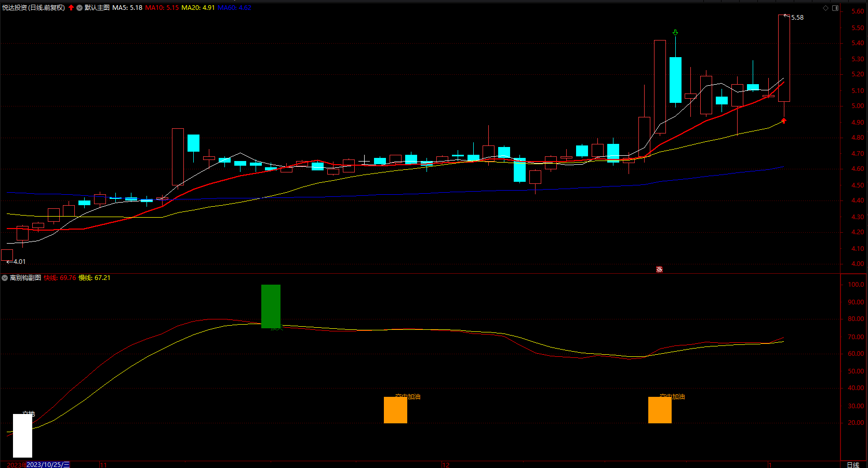868x468 pixels.
Task: Click the first orange 空中加油 signal bar
Action: 395,410
